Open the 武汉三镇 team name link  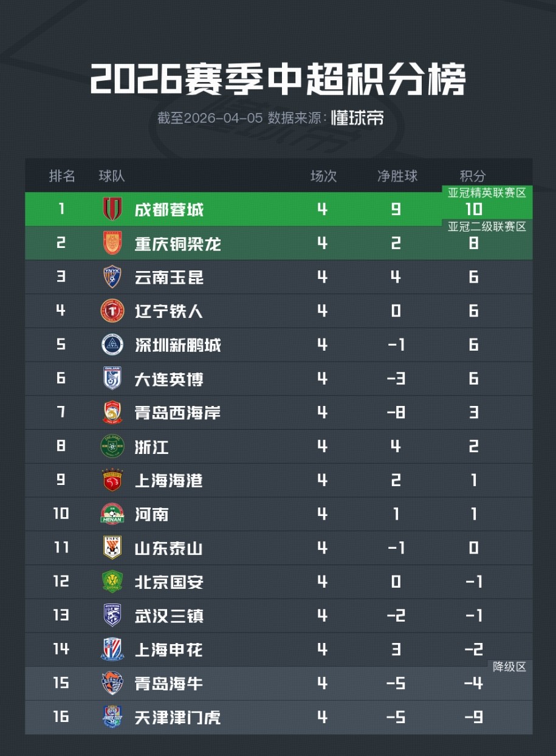169,616
